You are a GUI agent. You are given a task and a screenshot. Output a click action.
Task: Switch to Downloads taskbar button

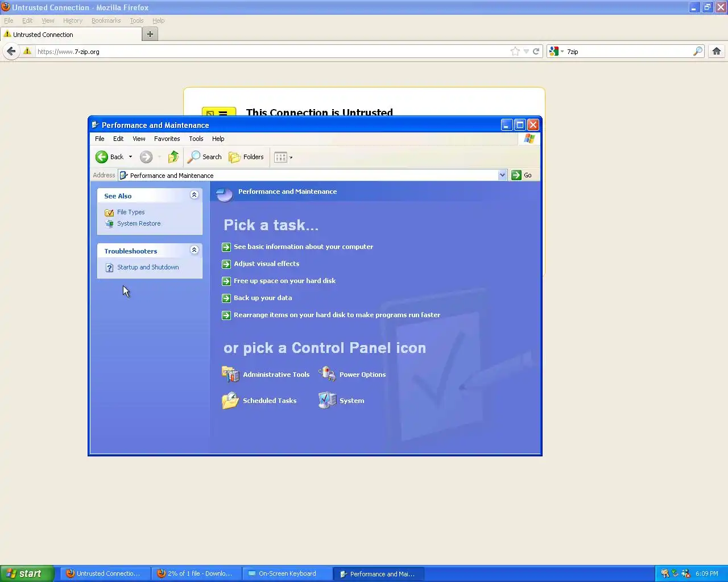tap(196, 574)
